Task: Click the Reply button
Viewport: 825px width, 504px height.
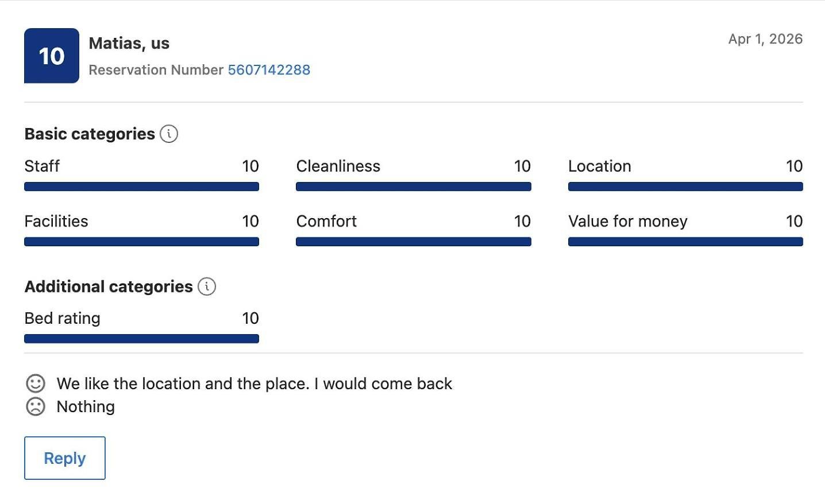Action: point(65,458)
